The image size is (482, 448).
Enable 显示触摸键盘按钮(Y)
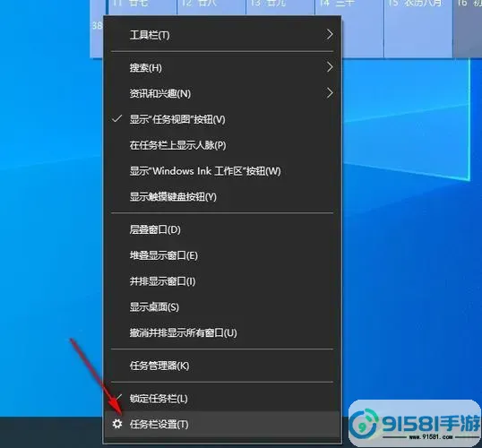pyautogui.click(x=222, y=197)
